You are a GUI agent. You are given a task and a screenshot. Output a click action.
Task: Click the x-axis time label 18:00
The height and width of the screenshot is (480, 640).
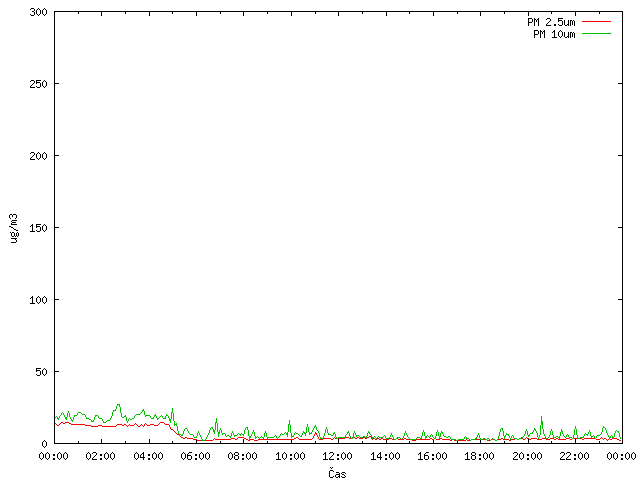coord(479,456)
